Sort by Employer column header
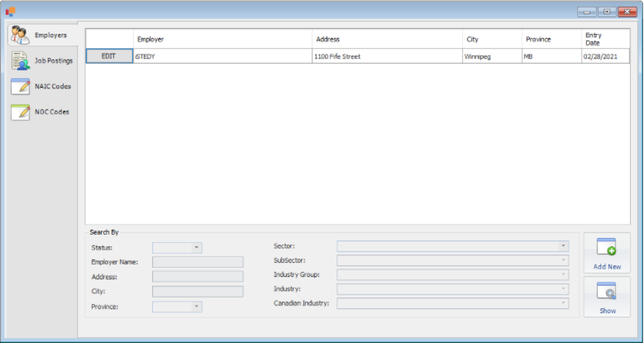The width and height of the screenshot is (644, 343). pos(222,39)
